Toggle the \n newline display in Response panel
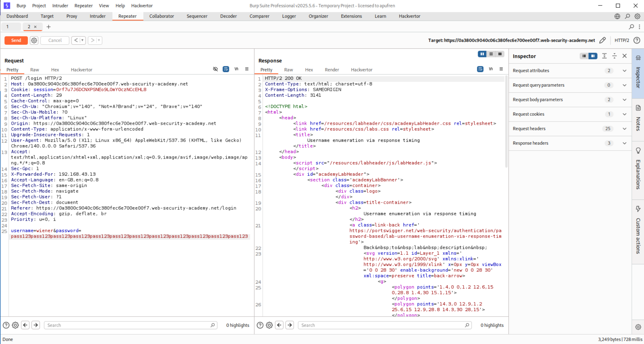 pos(491,69)
